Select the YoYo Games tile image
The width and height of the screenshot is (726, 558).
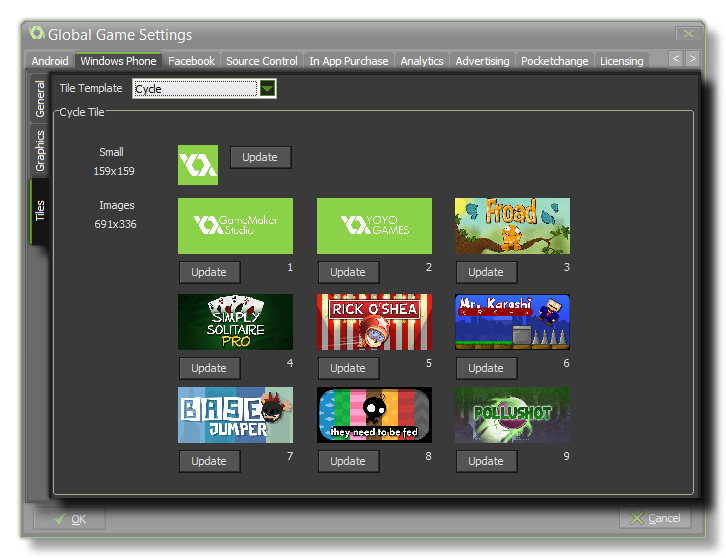(x=374, y=225)
